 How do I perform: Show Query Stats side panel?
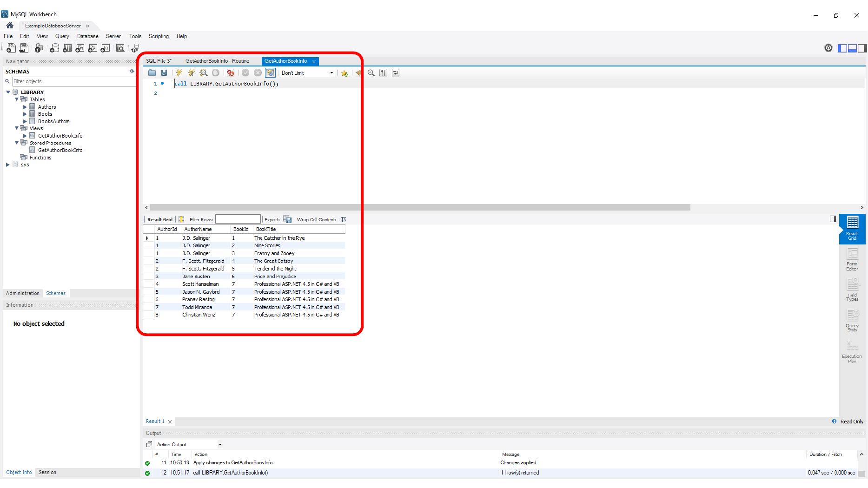pyautogui.click(x=852, y=321)
